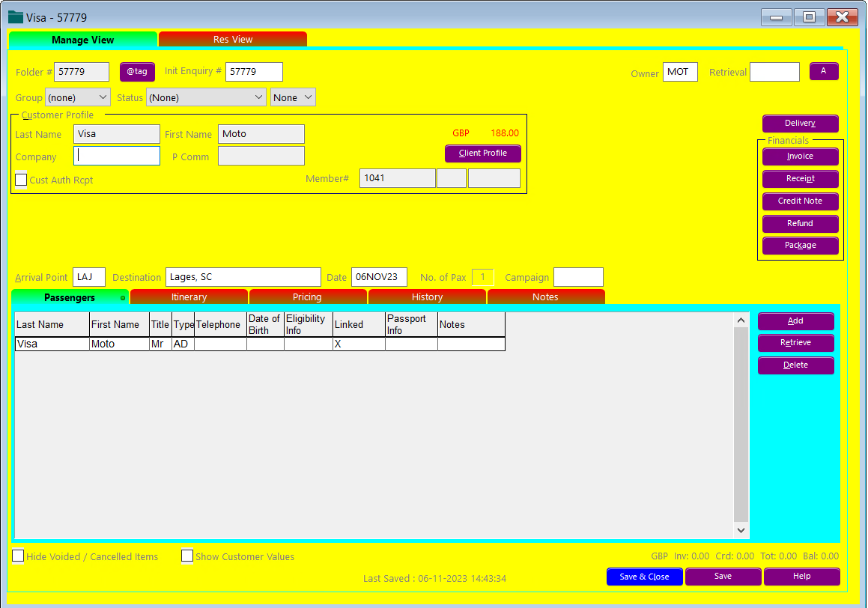Switch to Res View tab

pos(233,39)
